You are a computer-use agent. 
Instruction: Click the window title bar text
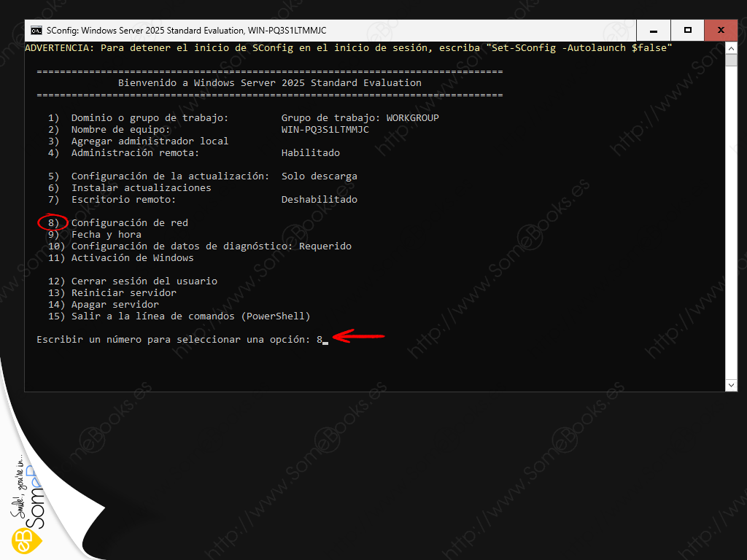tap(186, 31)
